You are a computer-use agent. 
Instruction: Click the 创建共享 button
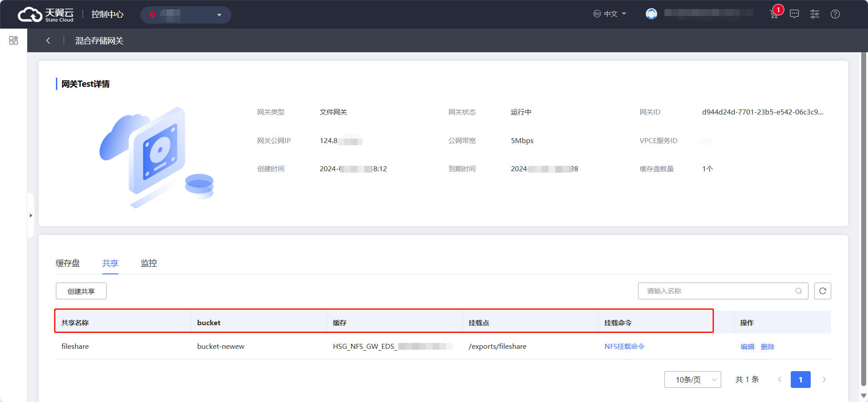click(81, 291)
